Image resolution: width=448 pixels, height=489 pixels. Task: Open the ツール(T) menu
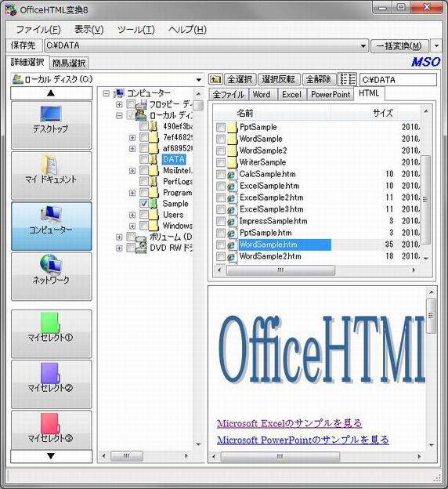click(x=136, y=30)
